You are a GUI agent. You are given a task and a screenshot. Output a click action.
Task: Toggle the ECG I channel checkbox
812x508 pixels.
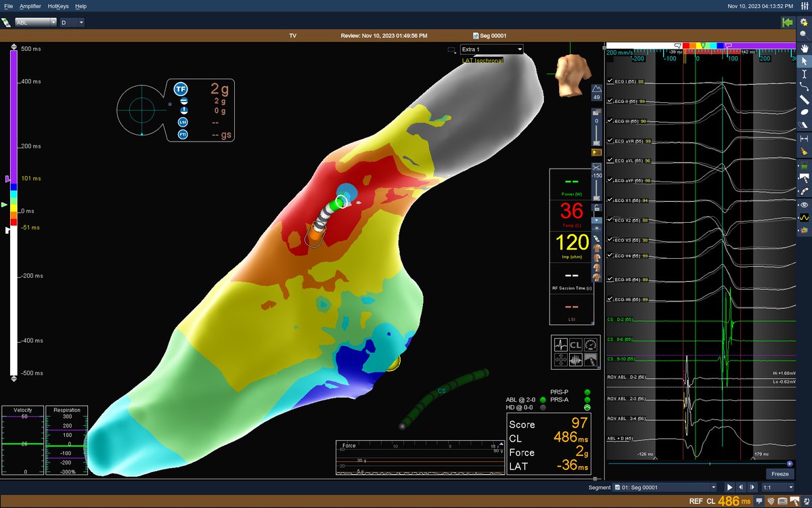(609, 81)
